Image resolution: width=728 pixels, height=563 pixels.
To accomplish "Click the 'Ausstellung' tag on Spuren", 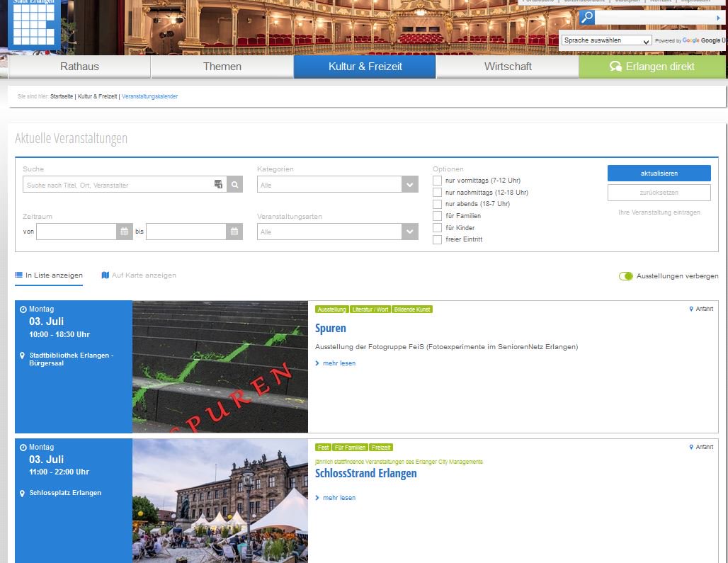I will point(331,309).
